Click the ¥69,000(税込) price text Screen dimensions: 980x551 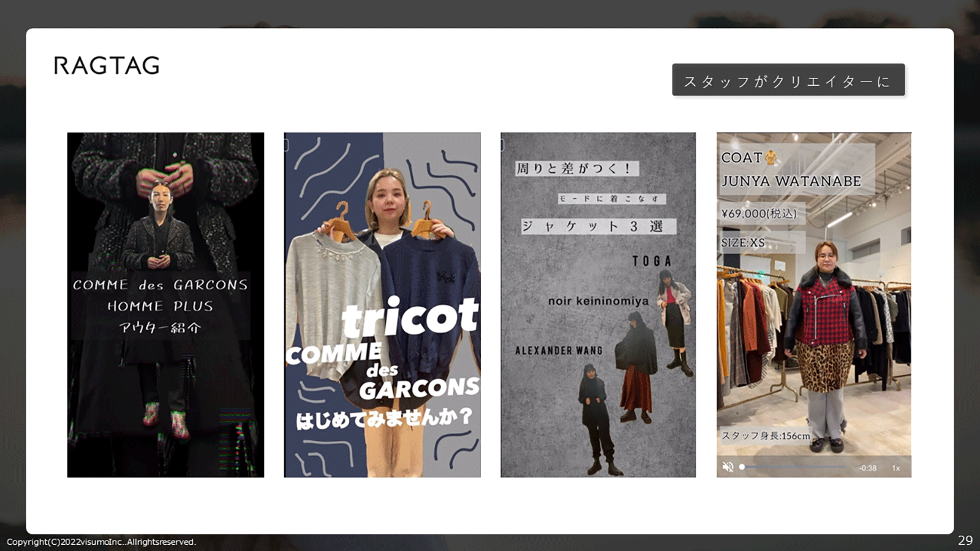[x=759, y=214]
